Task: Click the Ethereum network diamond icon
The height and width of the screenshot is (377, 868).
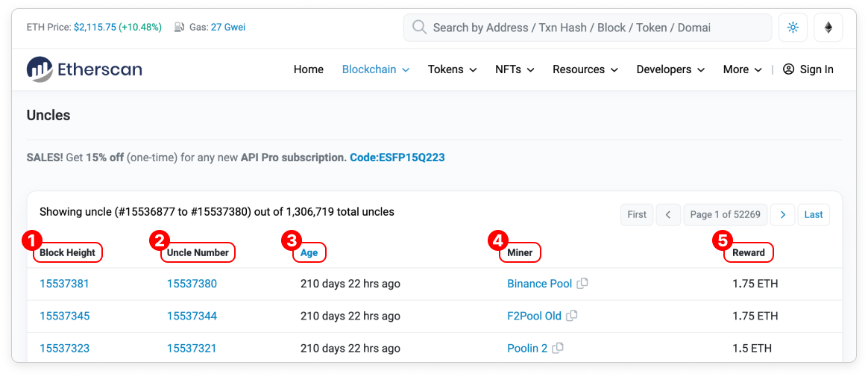Action: click(x=828, y=28)
